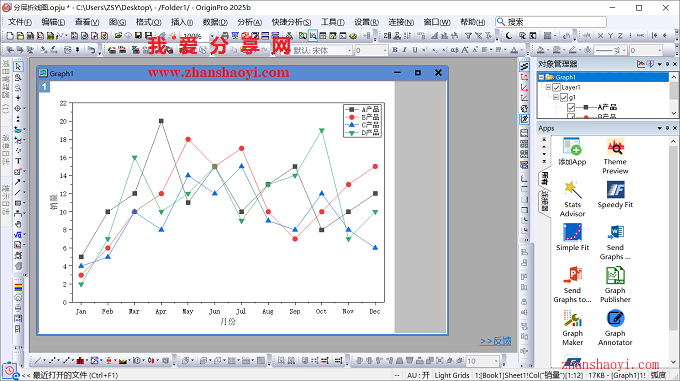Collapse the g1 group node
Screen dimensions: 680x381
click(556, 98)
